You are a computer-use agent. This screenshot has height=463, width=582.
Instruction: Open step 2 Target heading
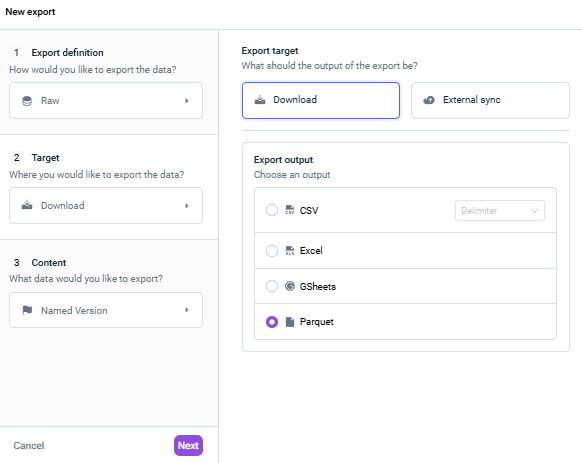point(45,157)
